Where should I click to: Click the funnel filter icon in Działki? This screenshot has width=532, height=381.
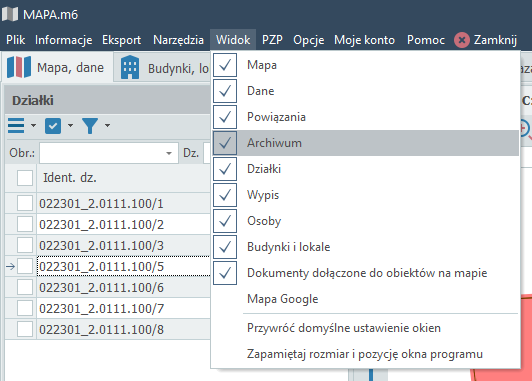pos(90,126)
